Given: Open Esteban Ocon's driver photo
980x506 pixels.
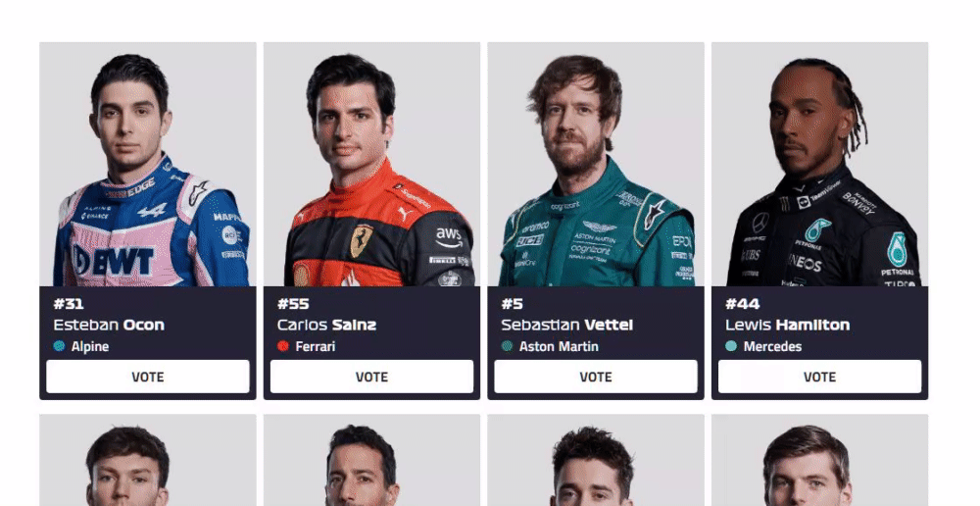Looking at the screenshot, I should tap(148, 165).
